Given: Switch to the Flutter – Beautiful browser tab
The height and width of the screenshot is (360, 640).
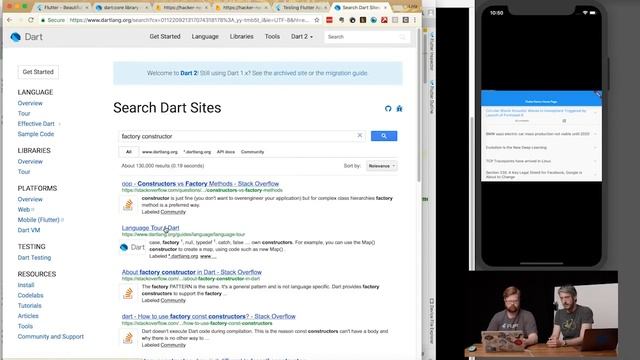Looking at the screenshot, I should click(x=62, y=8).
